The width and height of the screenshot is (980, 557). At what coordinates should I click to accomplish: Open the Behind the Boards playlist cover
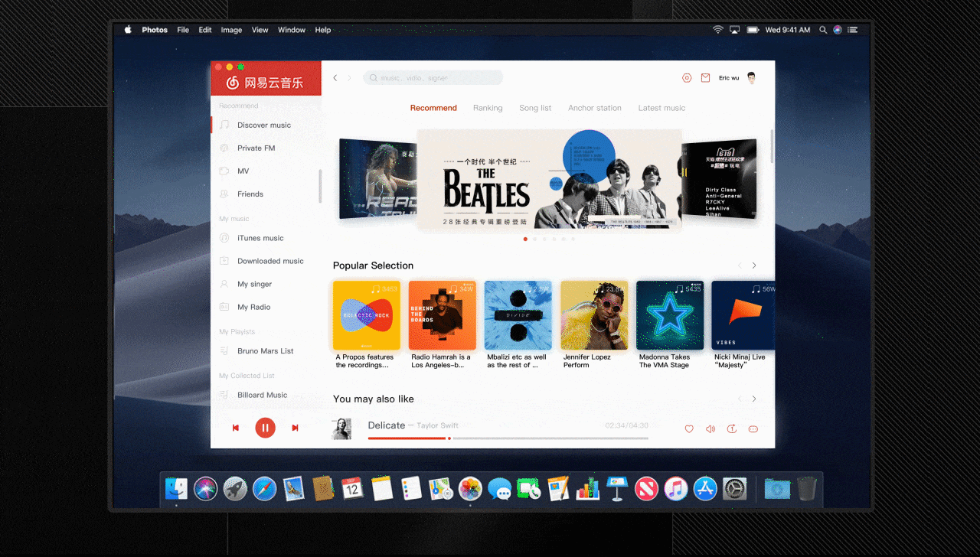click(443, 315)
